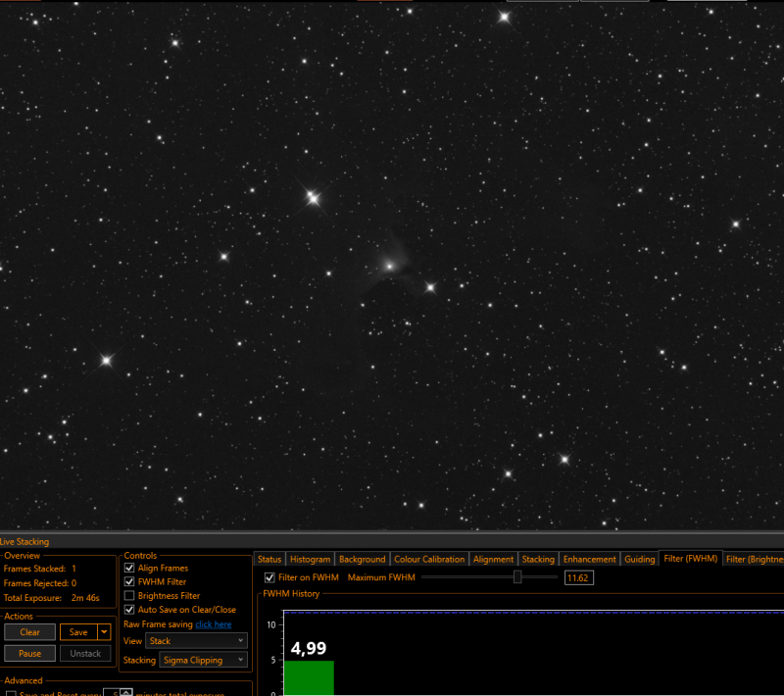Expand the Save button dropdown arrow

(x=104, y=632)
